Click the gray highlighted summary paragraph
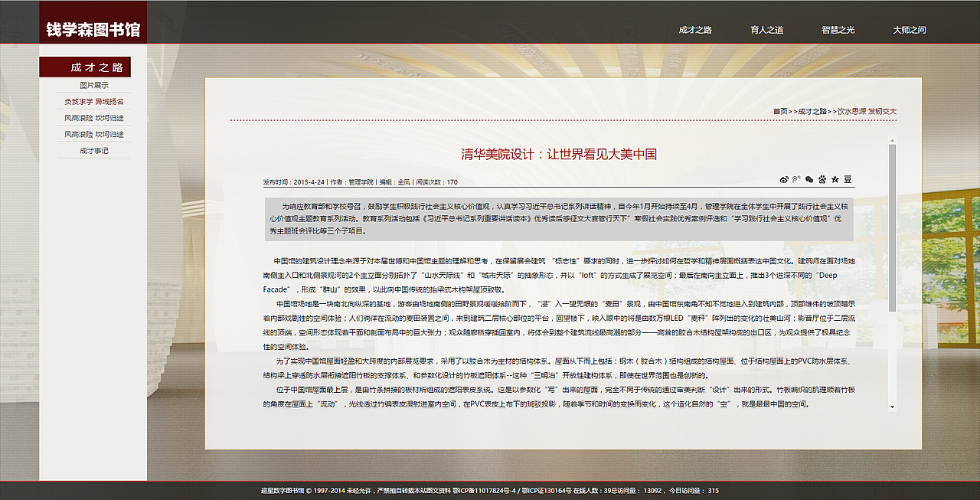The width and height of the screenshot is (980, 500). pyautogui.click(x=559, y=219)
